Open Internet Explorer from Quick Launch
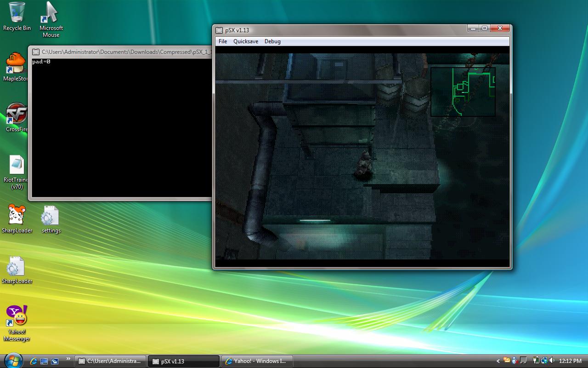The height and width of the screenshot is (368, 588). click(34, 361)
